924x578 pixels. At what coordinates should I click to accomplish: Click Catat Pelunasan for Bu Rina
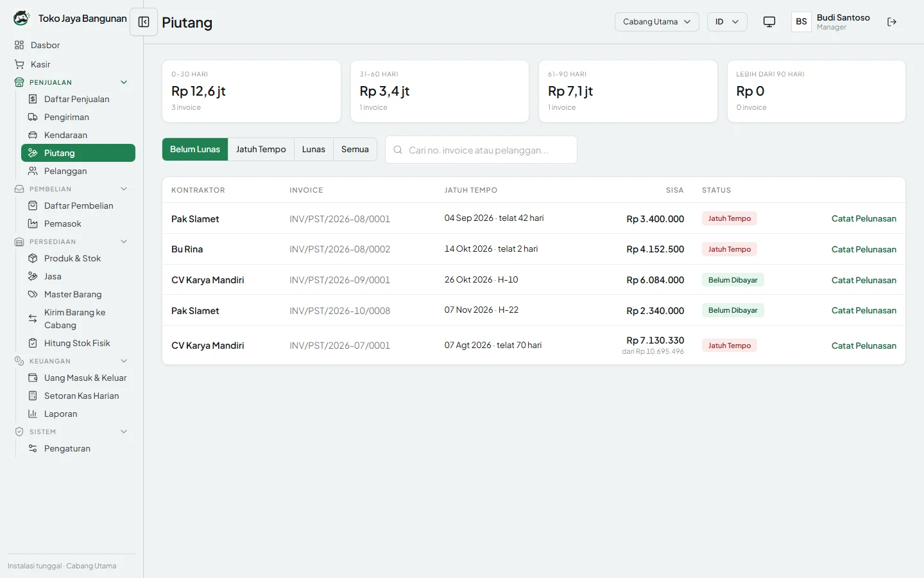click(x=864, y=249)
